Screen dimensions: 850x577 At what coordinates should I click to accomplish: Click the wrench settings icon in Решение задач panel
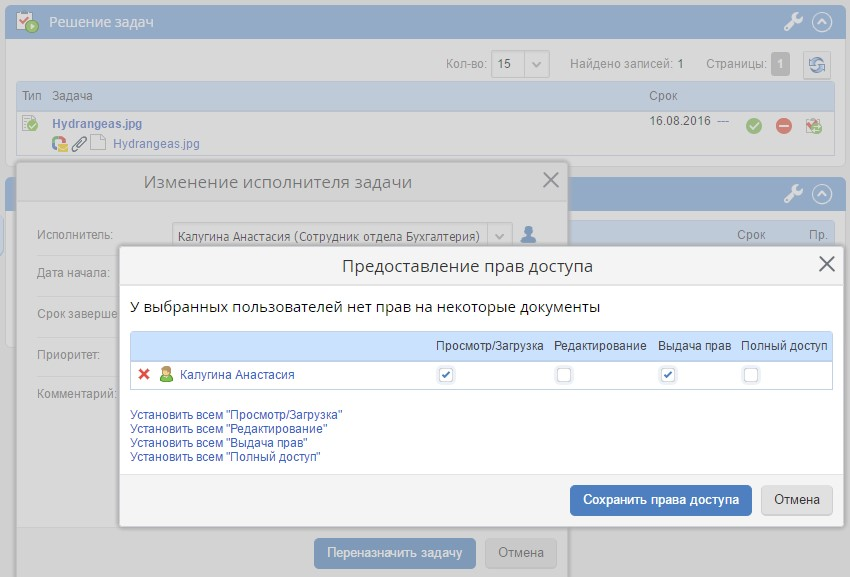tap(793, 21)
